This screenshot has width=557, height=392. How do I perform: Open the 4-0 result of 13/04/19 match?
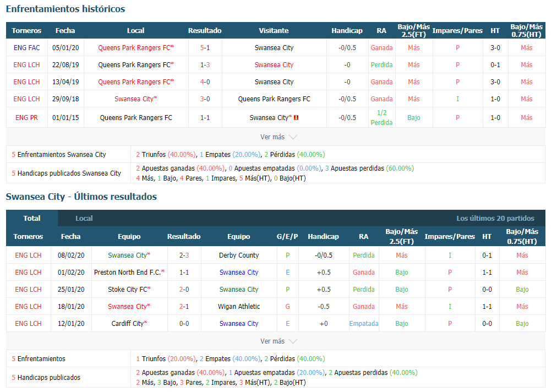205,81
